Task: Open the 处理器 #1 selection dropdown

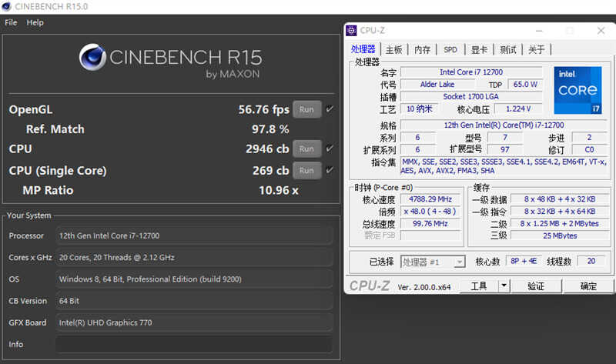Action: (433, 262)
